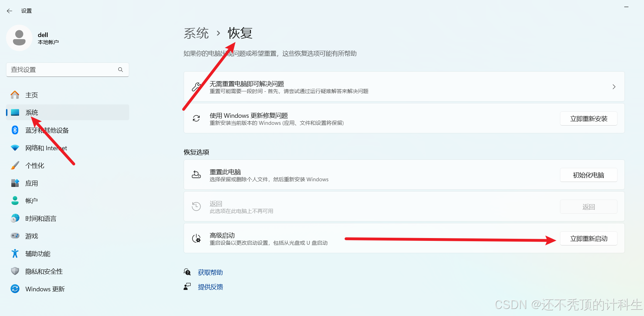Click the Wi-Fi network icon

point(15,148)
